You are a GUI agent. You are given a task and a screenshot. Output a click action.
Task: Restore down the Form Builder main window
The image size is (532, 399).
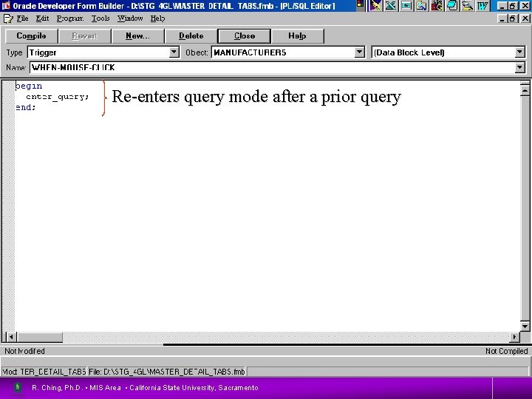pos(513,6)
